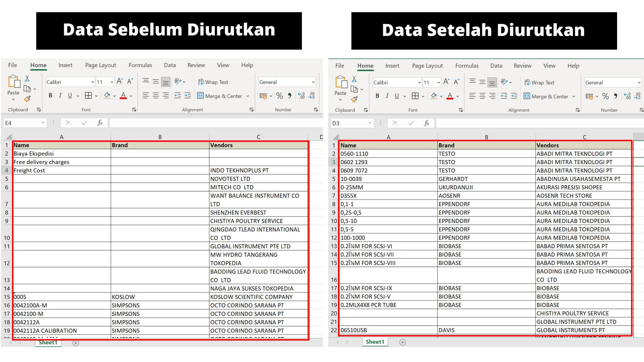Toggle Underline in left Excel window
This screenshot has height=362, width=644.
(70, 96)
